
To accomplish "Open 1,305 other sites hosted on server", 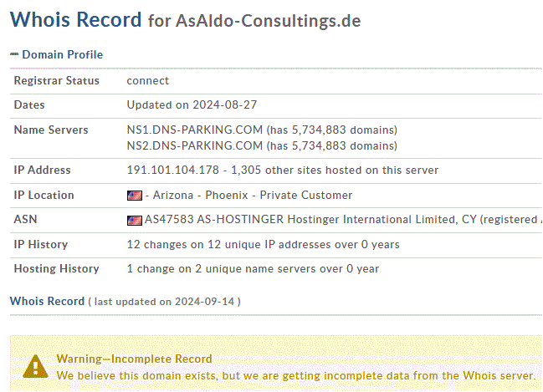I will [335, 170].
